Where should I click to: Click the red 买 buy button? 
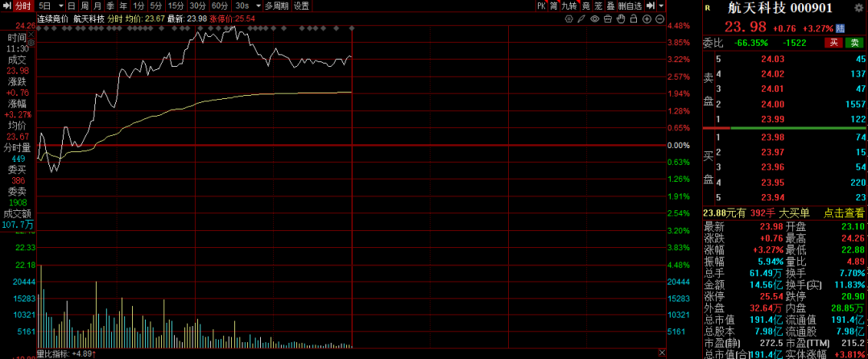[833, 43]
